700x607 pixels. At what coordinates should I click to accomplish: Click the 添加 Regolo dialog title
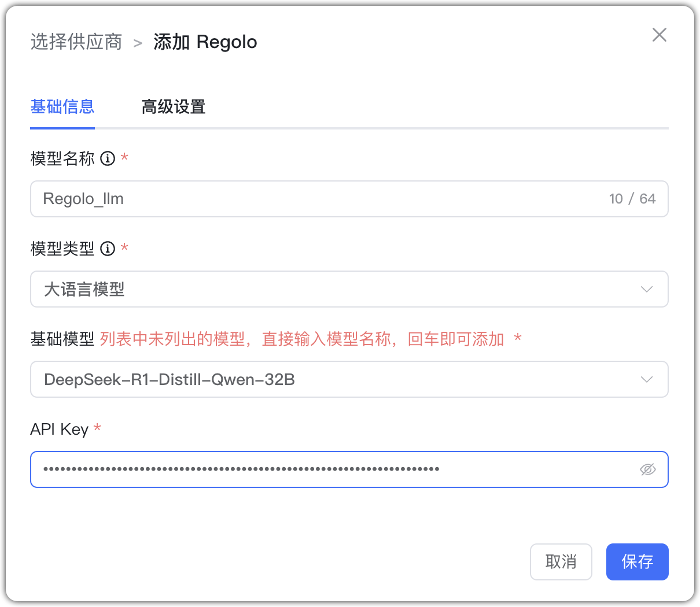(205, 41)
